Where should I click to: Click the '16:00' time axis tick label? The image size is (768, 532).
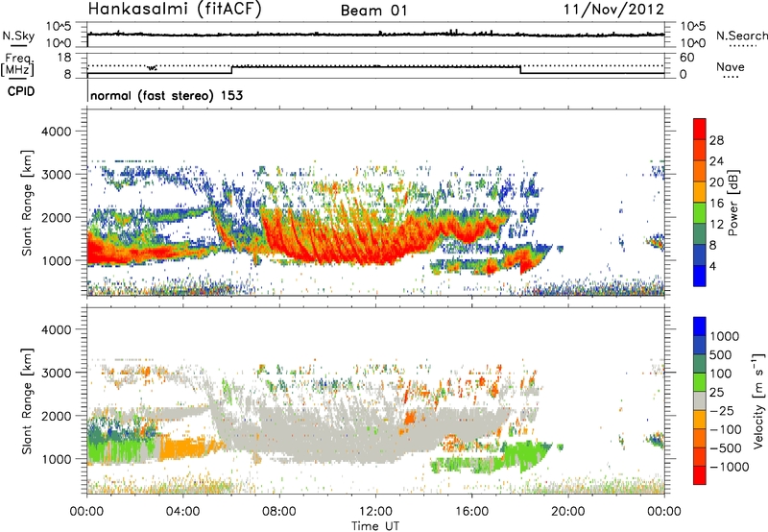click(x=471, y=512)
